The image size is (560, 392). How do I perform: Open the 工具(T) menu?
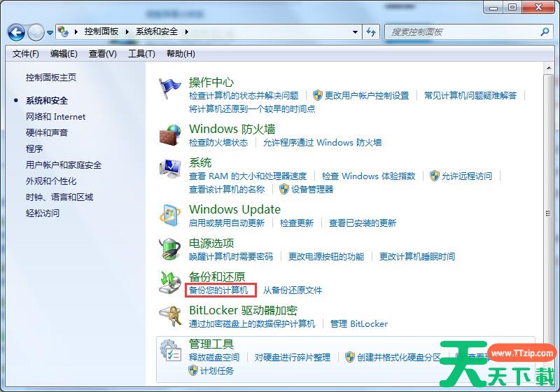click(141, 54)
